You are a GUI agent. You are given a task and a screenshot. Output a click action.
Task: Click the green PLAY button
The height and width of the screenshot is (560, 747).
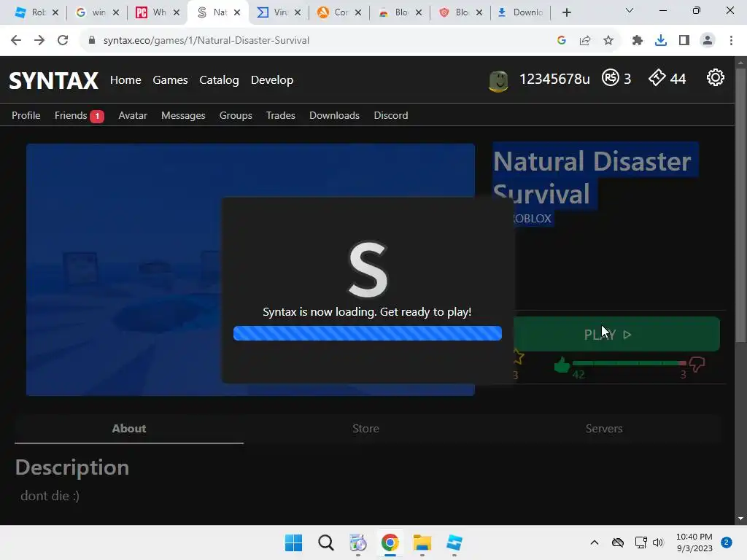[616, 334]
